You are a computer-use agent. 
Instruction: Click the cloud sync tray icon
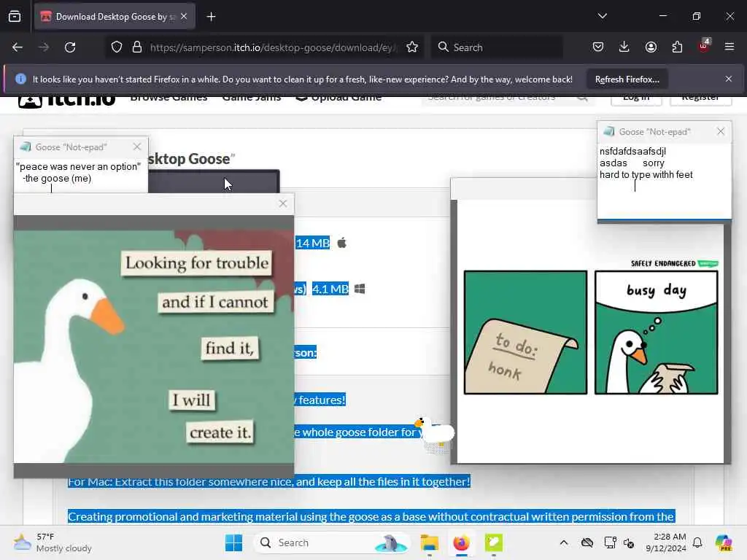[587, 542]
